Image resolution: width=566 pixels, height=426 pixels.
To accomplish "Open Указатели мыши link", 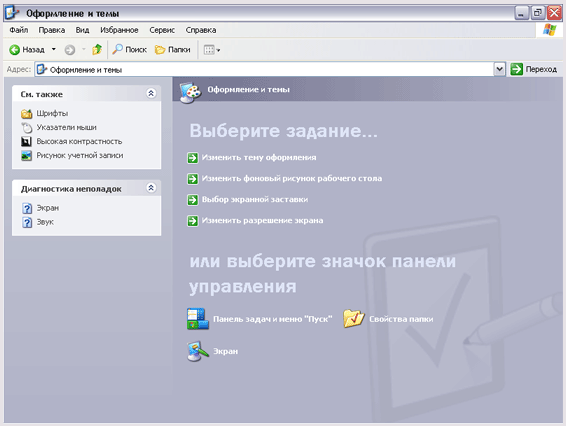I will pos(66,127).
